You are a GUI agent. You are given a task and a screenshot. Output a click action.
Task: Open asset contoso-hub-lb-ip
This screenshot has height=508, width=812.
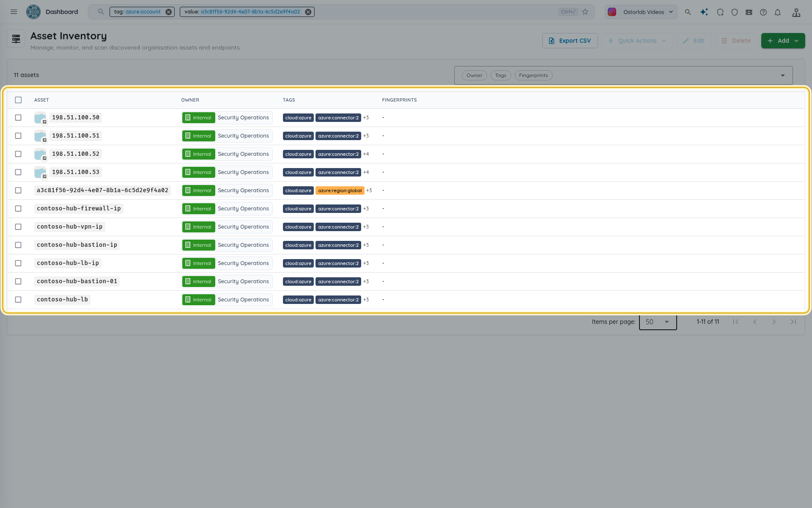(68, 263)
